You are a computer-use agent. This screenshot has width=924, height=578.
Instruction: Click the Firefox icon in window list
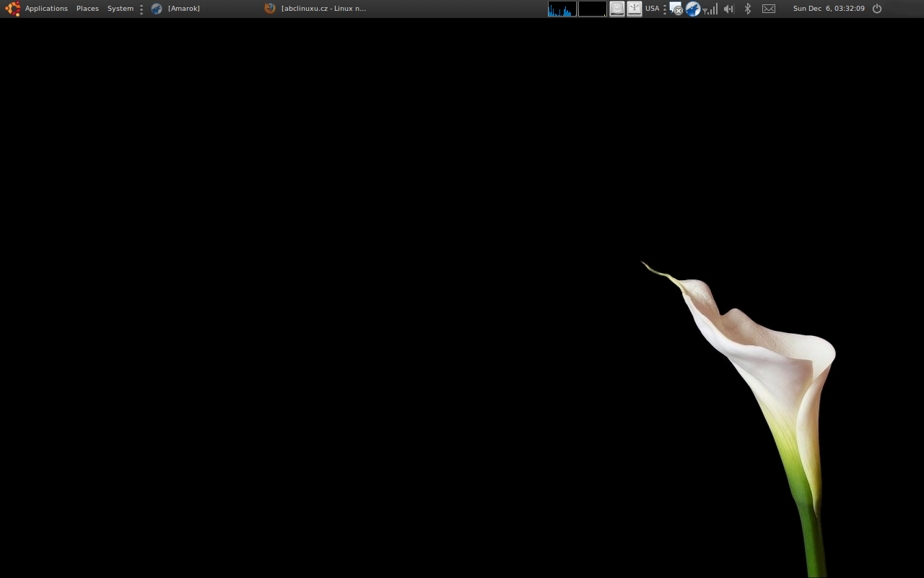pos(270,9)
